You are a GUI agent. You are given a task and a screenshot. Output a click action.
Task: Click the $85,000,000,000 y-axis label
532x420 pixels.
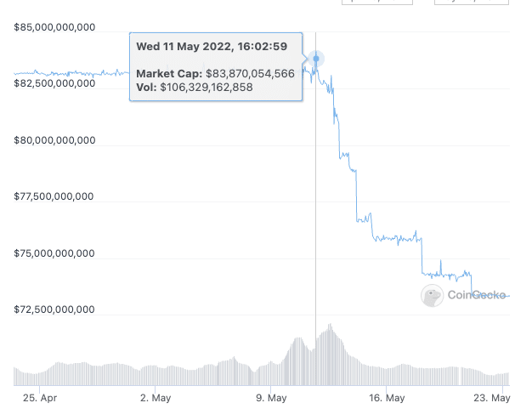pos(54,28)
